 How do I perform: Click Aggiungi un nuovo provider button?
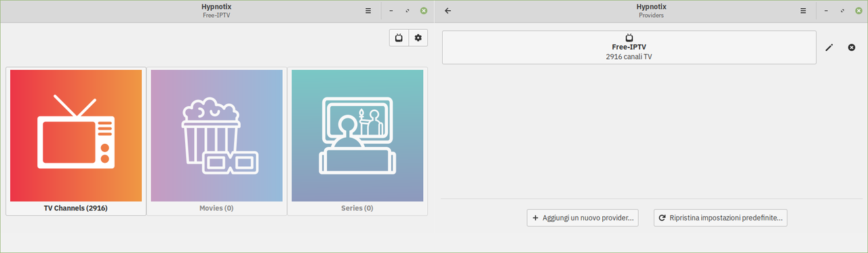coord(583,218)
